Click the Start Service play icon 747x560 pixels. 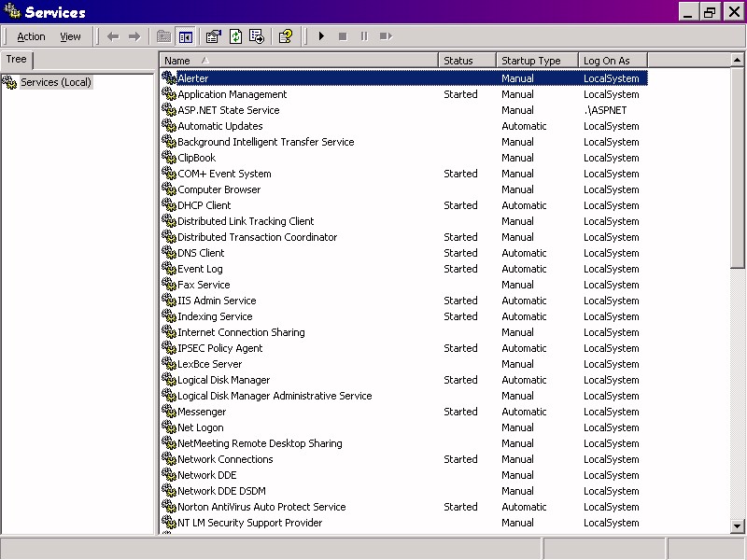click(321, 36)
